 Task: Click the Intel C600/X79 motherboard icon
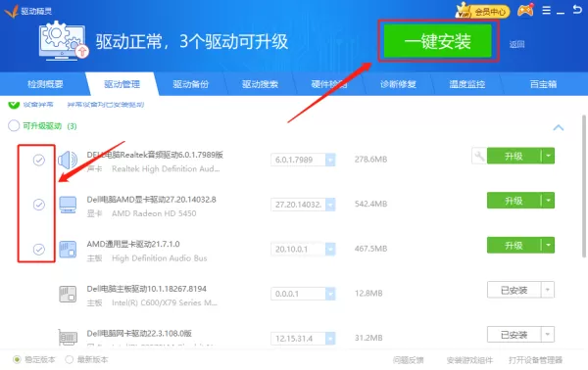[x=68, y=294]
